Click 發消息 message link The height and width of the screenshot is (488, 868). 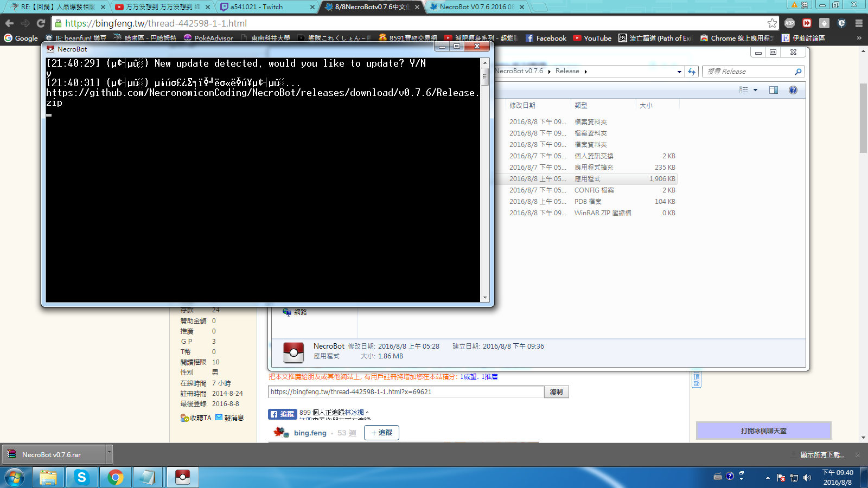tap(229, 418)
